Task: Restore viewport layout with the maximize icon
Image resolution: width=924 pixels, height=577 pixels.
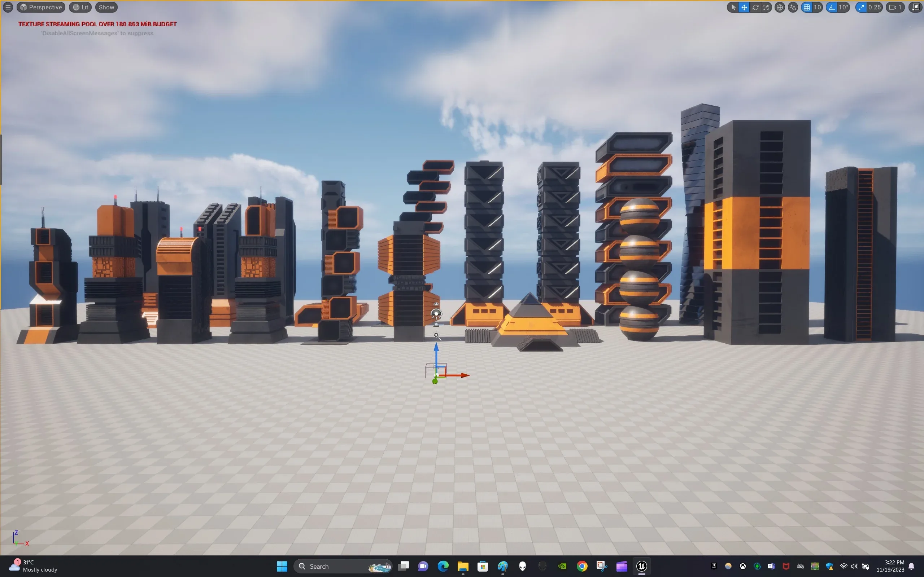Action: pyautogui.click(x=916, y=7)
